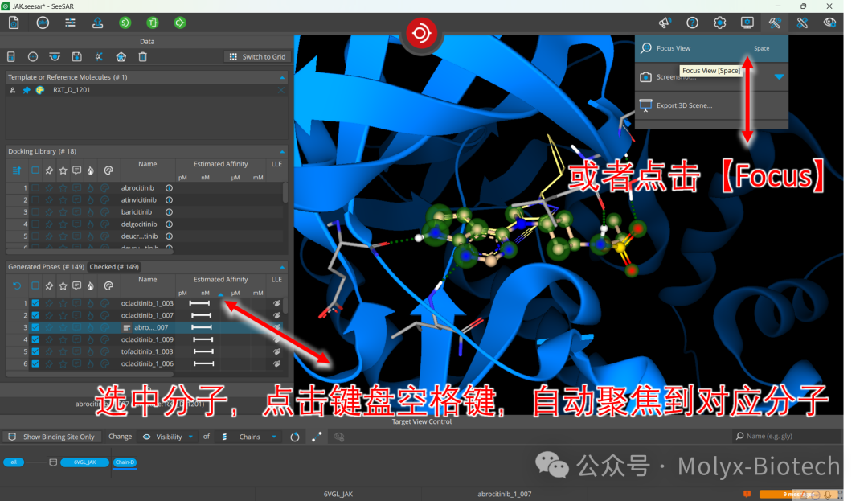
Task: Click the pin icon next to RXT_D_1201
Action: (x=26, y=90)
